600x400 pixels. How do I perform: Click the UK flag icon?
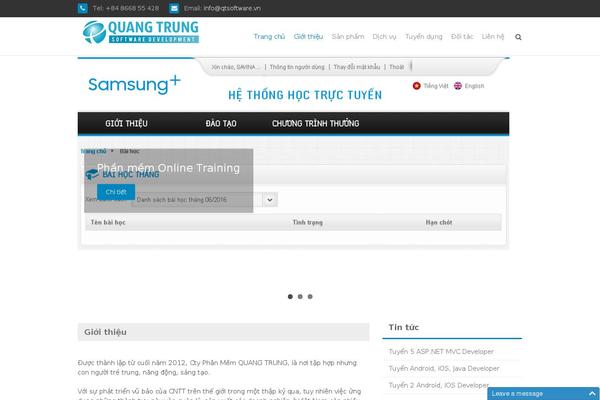458,86
